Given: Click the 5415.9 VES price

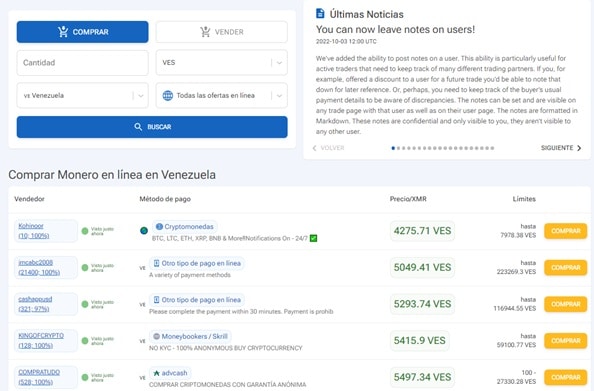Looking at the screenshot, I should (420, 341).
